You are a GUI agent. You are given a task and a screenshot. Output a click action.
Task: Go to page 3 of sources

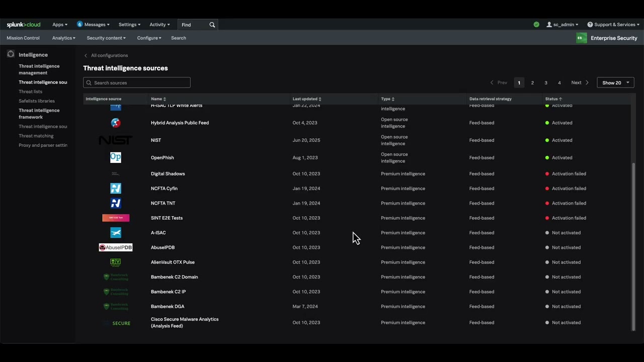click(546, 82)
